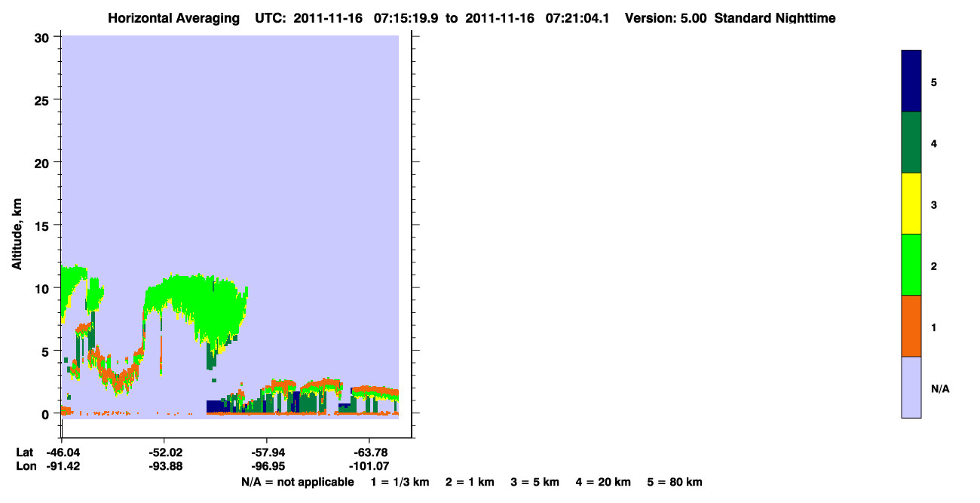The width and height of the screenshot is (980, 503).
Task: Click the 15 altitude tick label
Action: coord(44,225)
